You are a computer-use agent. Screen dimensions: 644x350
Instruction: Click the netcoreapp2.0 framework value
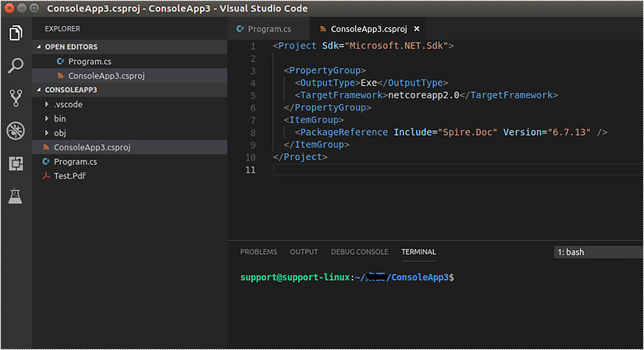coord(423,95)
